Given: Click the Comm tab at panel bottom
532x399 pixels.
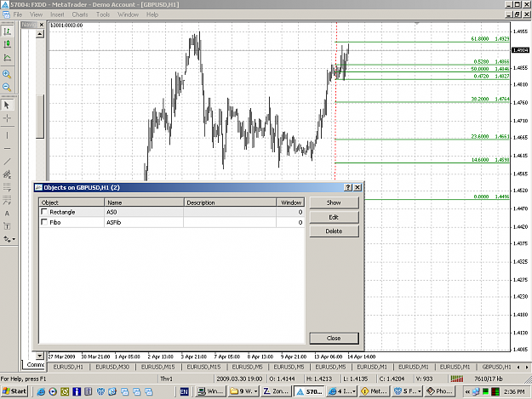Looking at the screenshot, I should point(35,365).
